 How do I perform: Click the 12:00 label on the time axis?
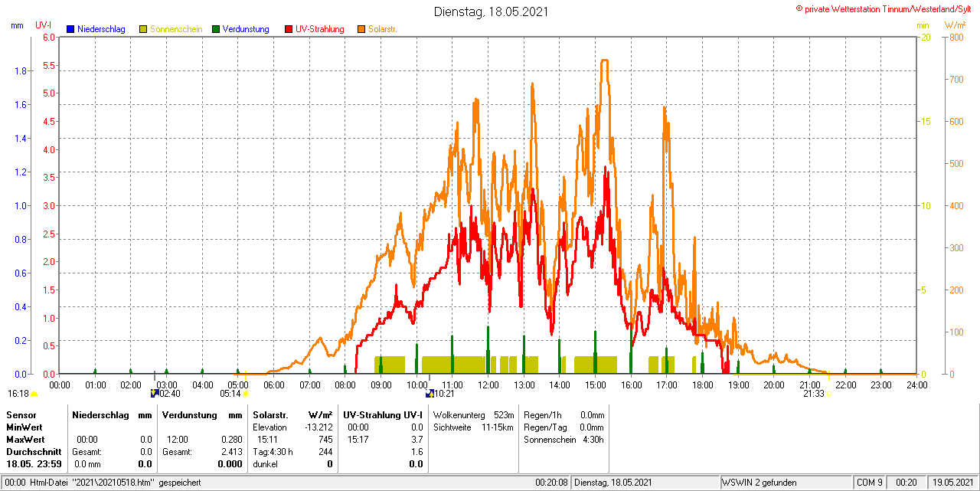point(488,385)
